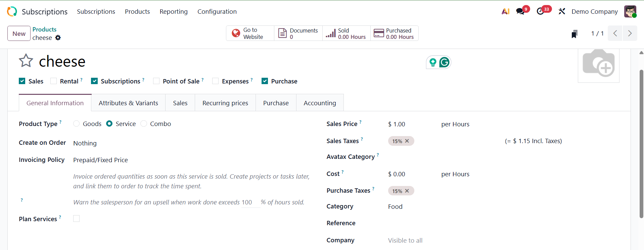Switch to the Recurring prices tab
Image resolution: width=644 pixels, height=250 pixels.
(x=225, y=103)
